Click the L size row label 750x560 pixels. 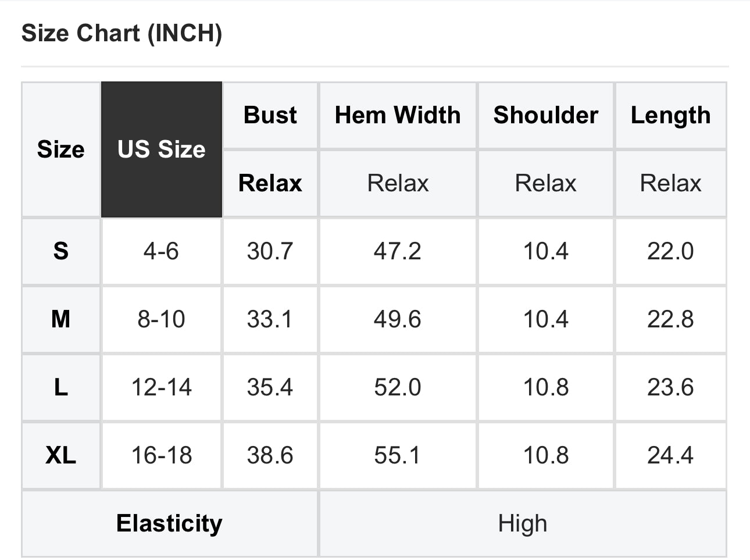61,387
